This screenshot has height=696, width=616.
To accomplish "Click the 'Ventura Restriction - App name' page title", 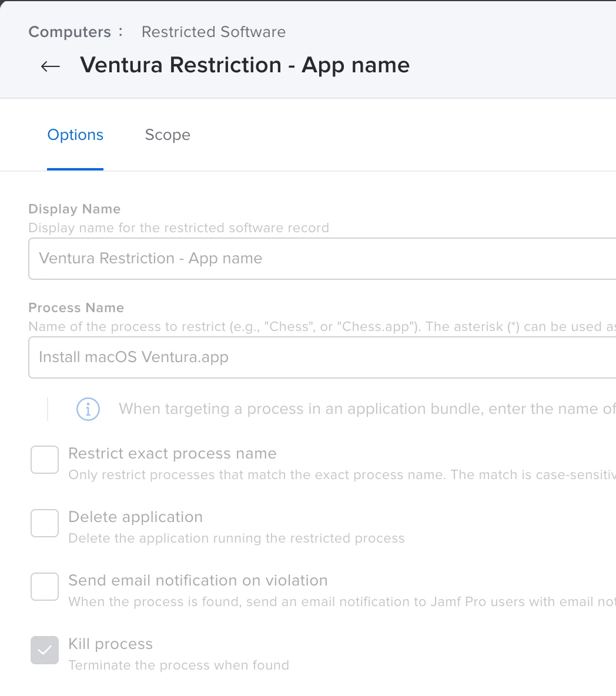I will tap(245, 65).
